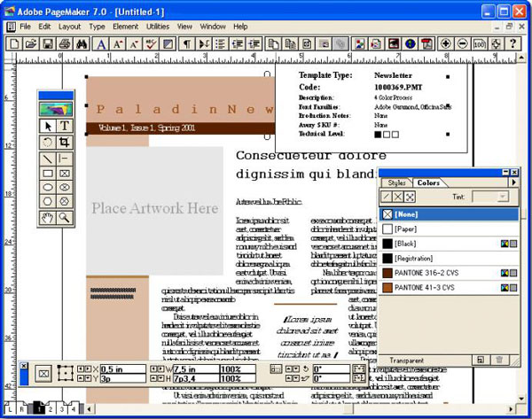The height and width of the screenshot is (419, 532).
Task: Open the left master page L icon
Action: tap(10, 409)
